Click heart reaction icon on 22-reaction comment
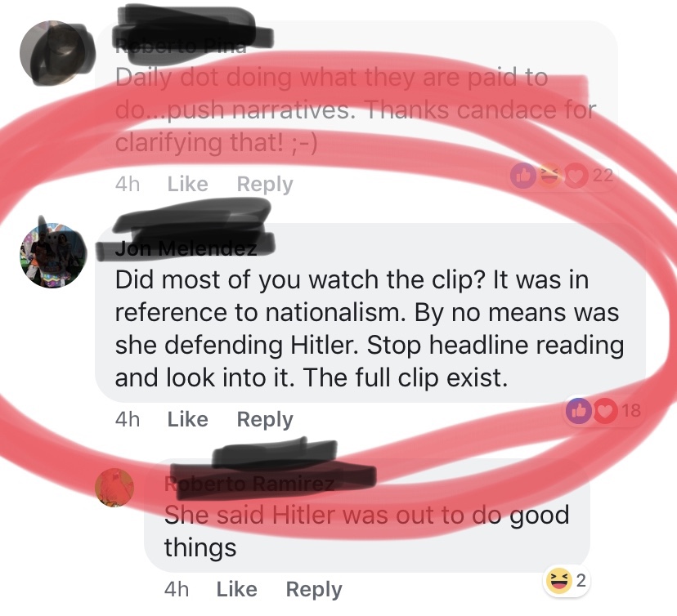This screenshot has width=677, height=616. click(576, 176)
